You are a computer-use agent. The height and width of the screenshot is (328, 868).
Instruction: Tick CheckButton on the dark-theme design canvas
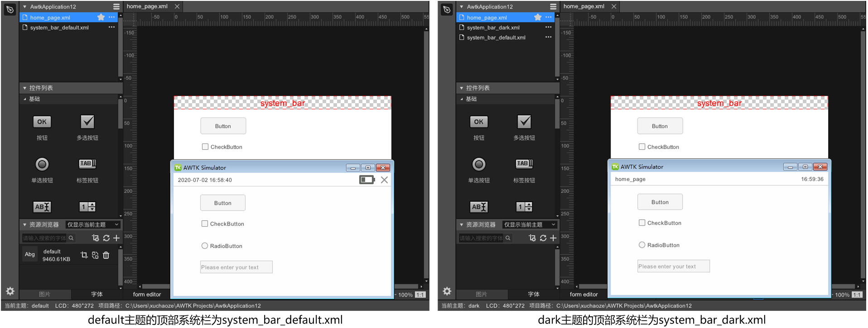pos(642,147)
